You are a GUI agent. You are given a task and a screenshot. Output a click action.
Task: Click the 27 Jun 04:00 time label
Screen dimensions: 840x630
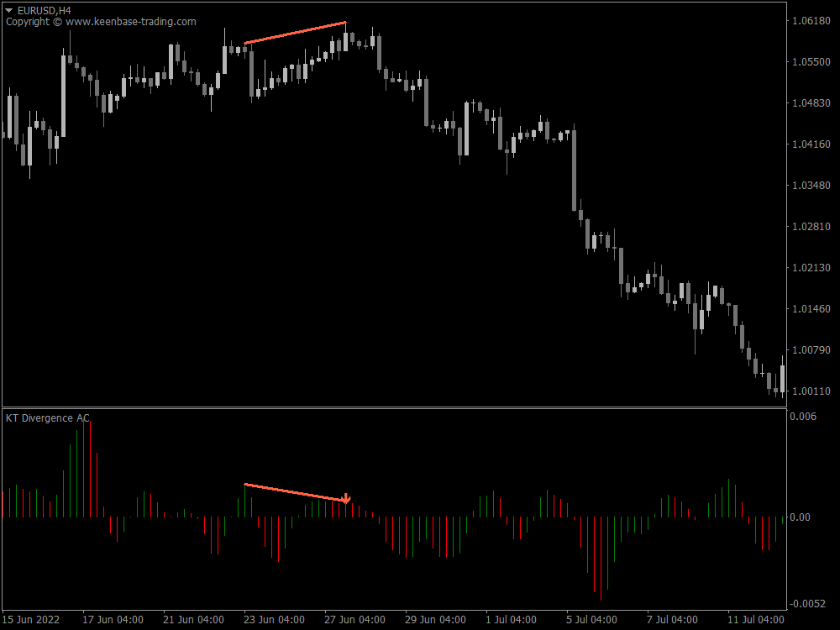[353, 620]
